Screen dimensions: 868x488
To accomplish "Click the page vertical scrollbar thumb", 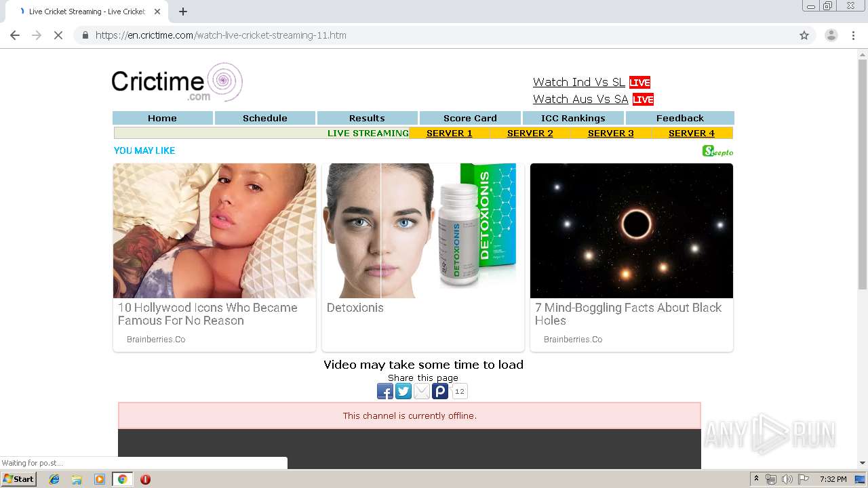I will click(863, 175).
